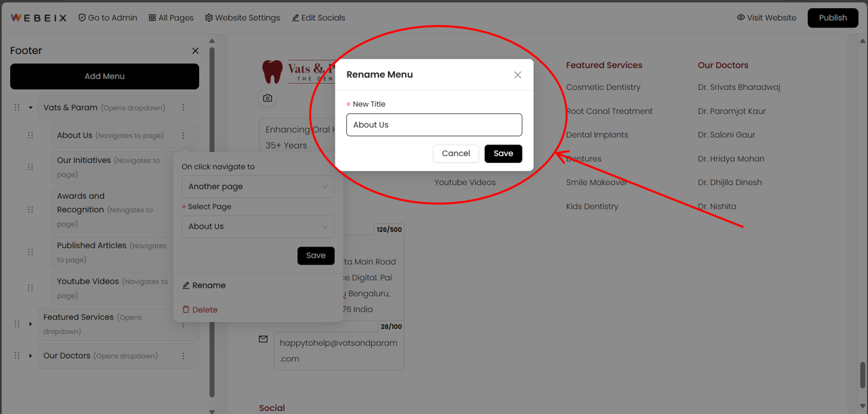Click the New Title input field
The height and width of the screenshot is (414, 868).
click(434, 125)
